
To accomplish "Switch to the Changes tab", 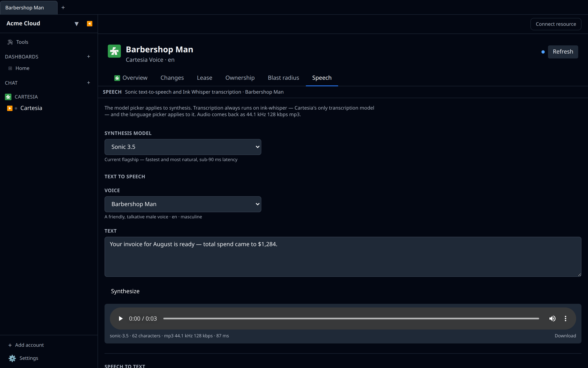I will 172,78.
